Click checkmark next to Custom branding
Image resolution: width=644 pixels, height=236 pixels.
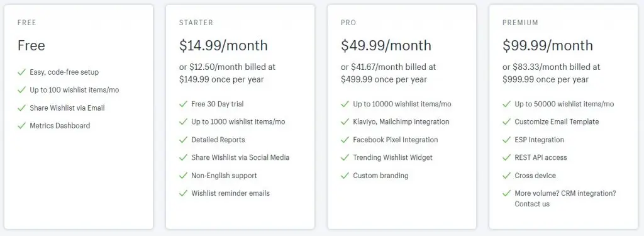pyautogui.click(x=345, y=176)
